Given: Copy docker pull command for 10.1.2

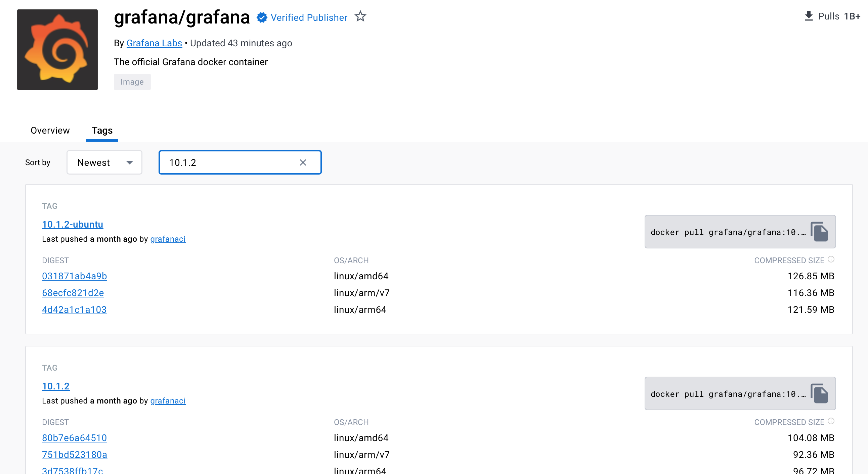Looking at the screenshot, I should [820, 393].
